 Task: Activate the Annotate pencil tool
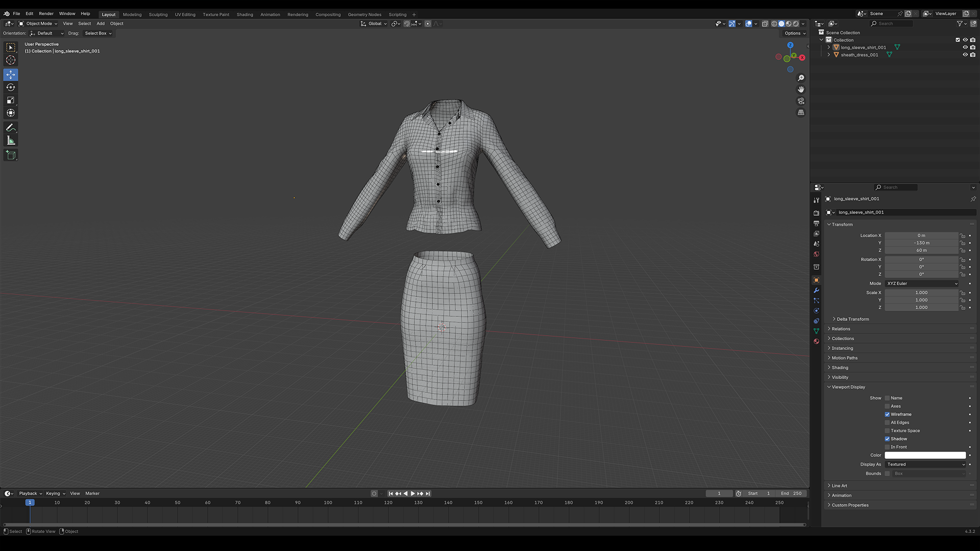coord(11,128)
